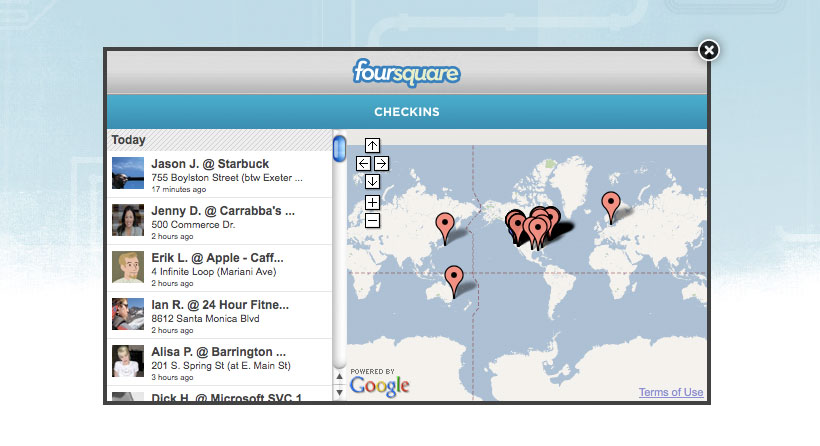Click the map pin over eastern Asia
Viewport: 820px width, 446px height.
[445, 227]
